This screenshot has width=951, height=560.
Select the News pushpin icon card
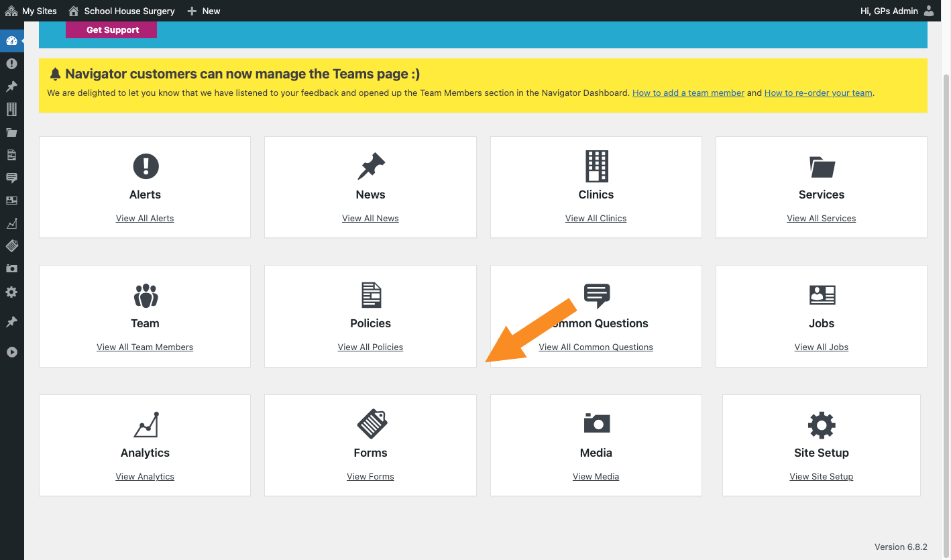[371, 166]
